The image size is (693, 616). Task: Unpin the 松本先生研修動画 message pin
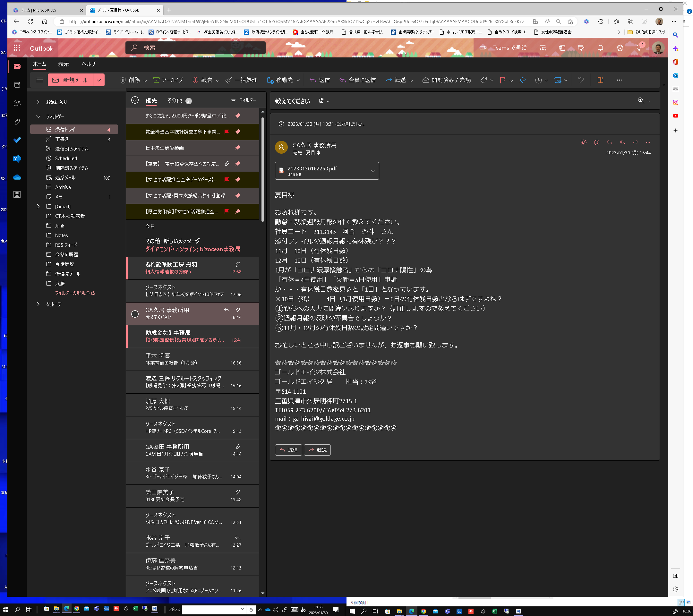coord(238,148)
